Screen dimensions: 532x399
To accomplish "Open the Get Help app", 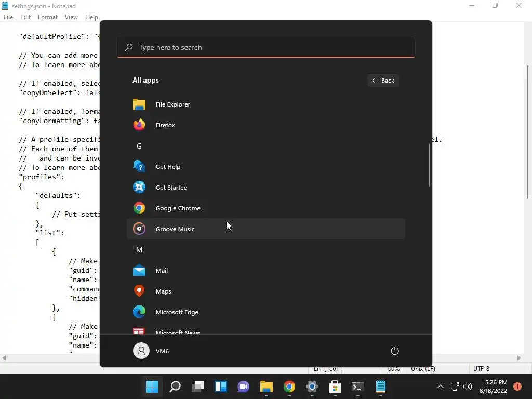I will [x=265, y=167].
